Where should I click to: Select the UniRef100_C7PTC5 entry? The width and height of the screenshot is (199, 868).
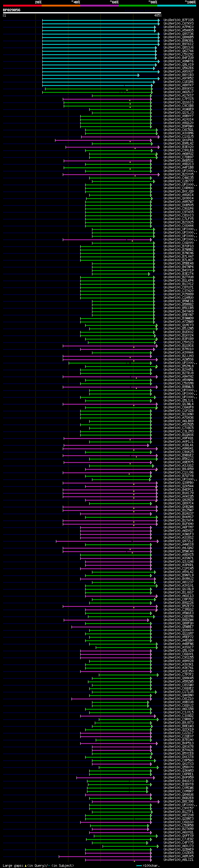(178, 99)
